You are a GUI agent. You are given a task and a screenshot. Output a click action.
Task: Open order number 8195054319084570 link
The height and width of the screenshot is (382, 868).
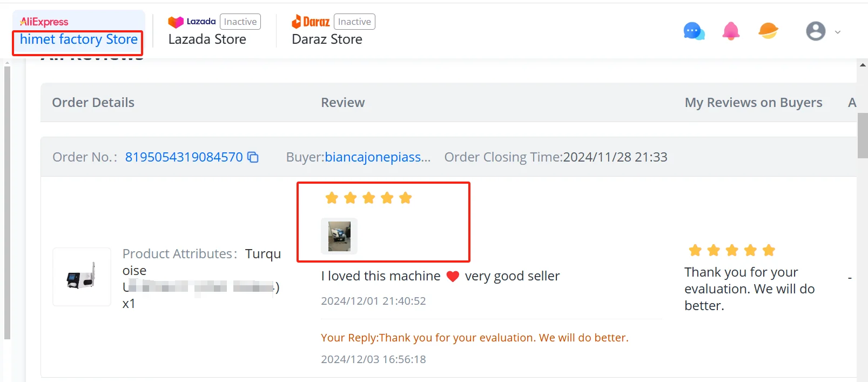[x=184, y=157]
